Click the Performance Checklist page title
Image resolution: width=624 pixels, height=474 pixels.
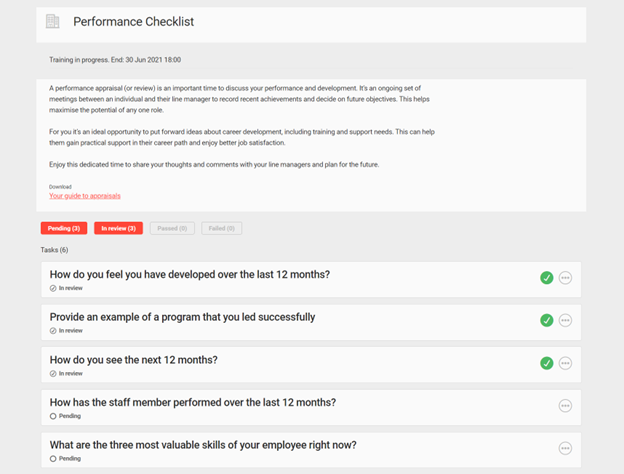coord(133,21)
